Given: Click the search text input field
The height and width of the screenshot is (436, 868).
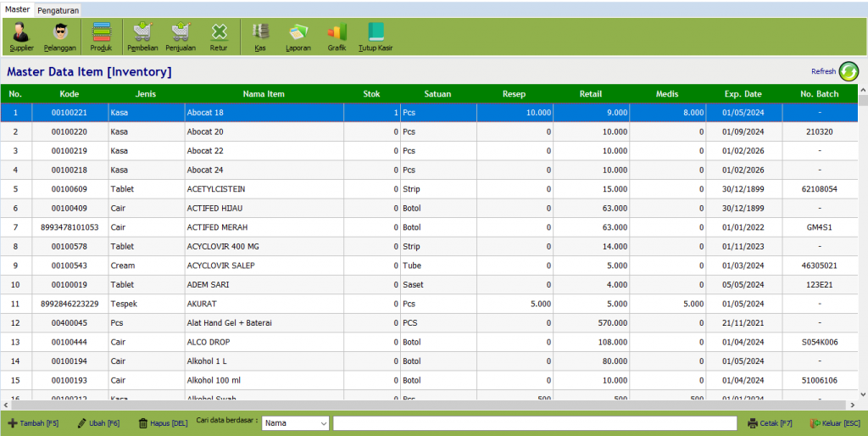Looking at the screenshot, I should tap(534, 422).
